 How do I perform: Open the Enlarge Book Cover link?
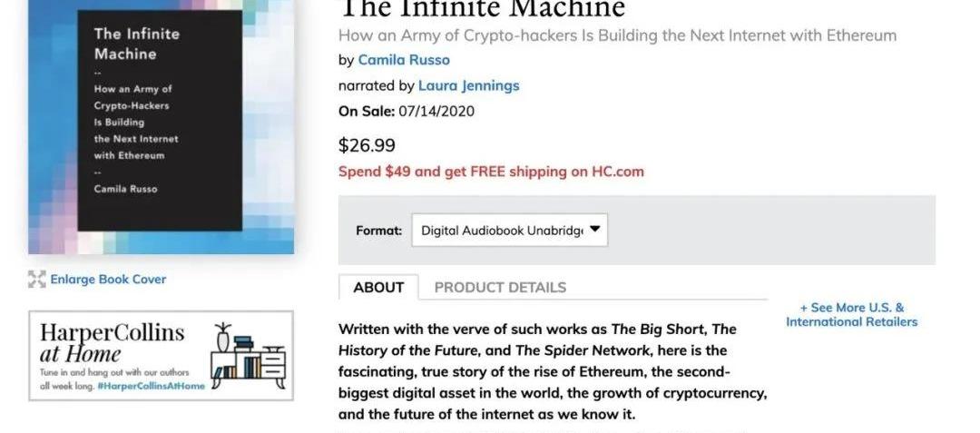pos(108,280)
